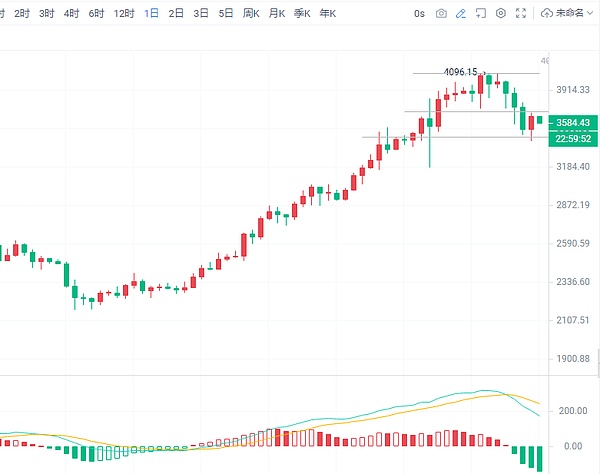
Task: Click the cloud save icon
Action: pos(547,14)
